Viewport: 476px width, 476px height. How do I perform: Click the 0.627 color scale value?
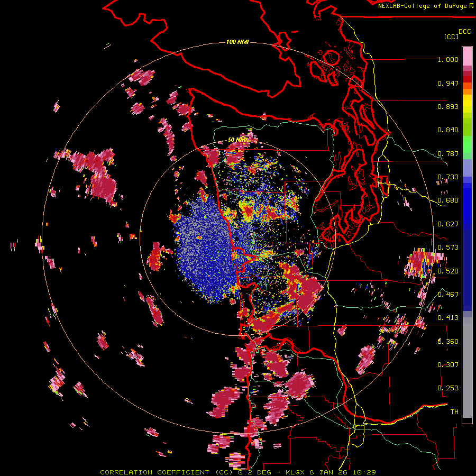pyautogui.click(x=448, y=224)
